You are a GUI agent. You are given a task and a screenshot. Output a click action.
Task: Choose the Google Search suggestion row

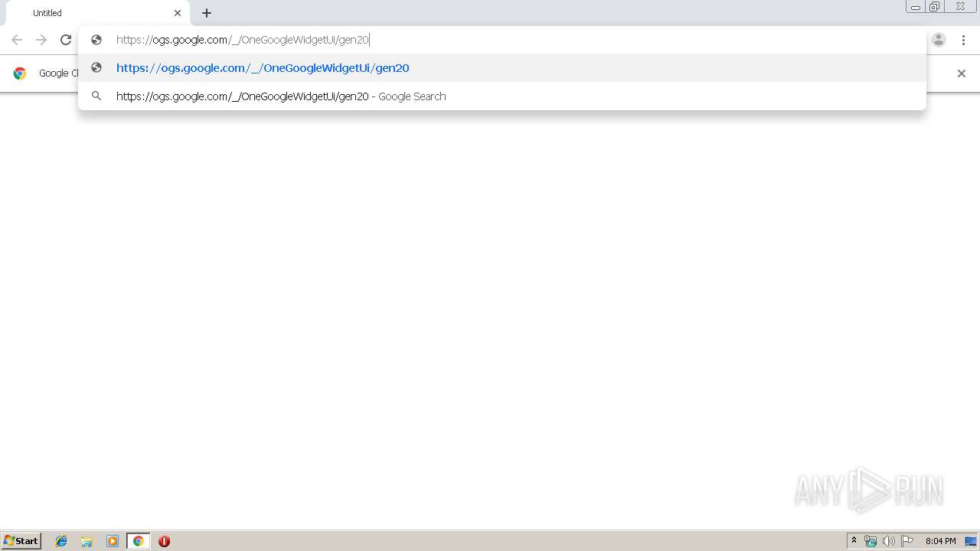click(502, 96)
